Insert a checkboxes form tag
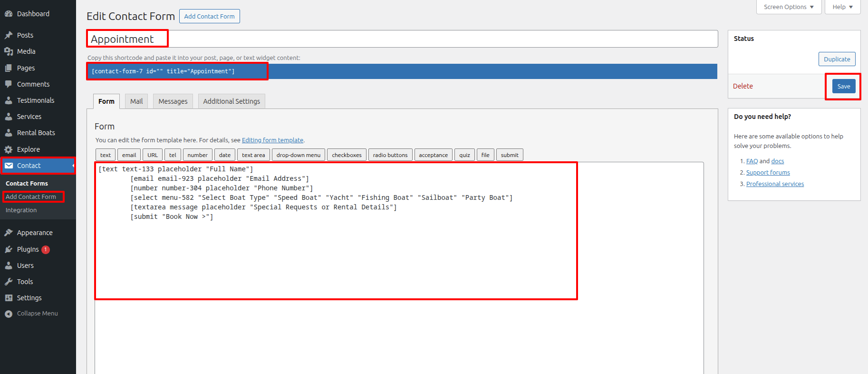868x374 pixels. [347, 155]
